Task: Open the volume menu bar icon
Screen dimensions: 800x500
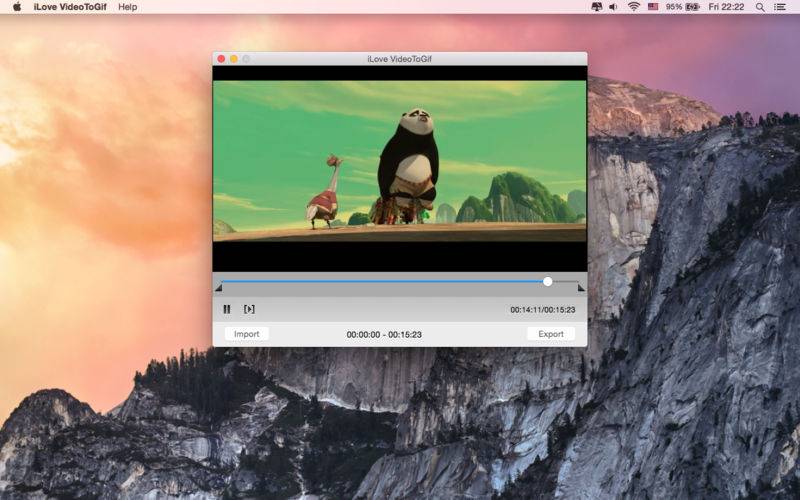Action: click(613, 7)
